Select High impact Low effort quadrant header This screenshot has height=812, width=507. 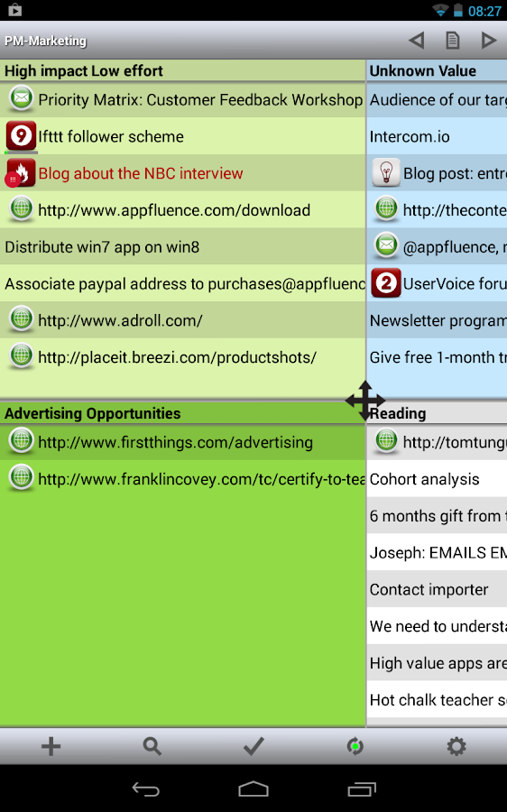coord(183,70)
